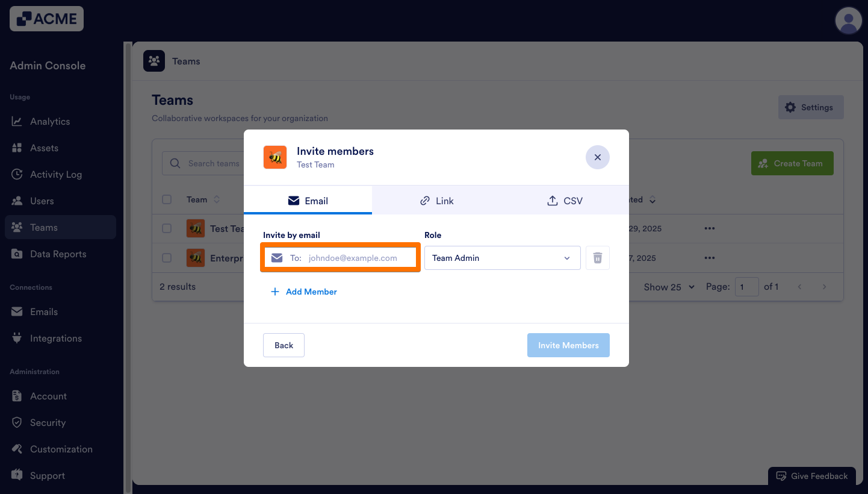Viewport: 868px width, 494px height.
Task: Toggle the select-all checkbox in the table header
Action: point(167,199)
